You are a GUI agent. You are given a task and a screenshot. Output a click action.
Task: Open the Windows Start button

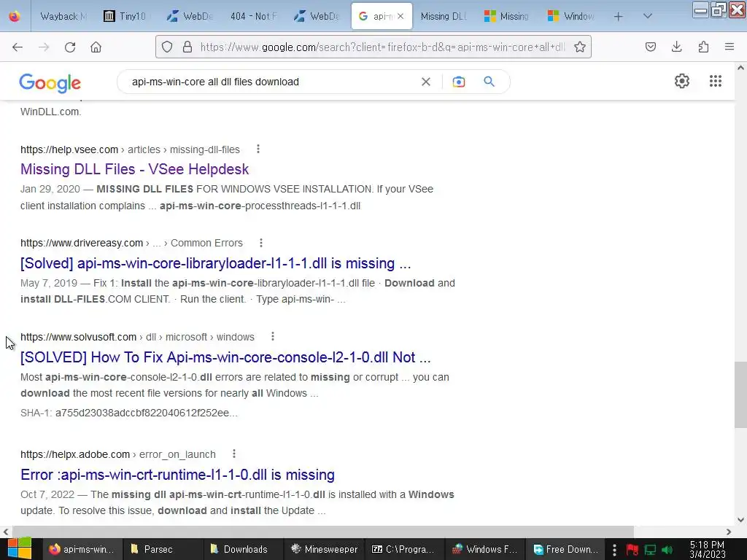point(19,549)
